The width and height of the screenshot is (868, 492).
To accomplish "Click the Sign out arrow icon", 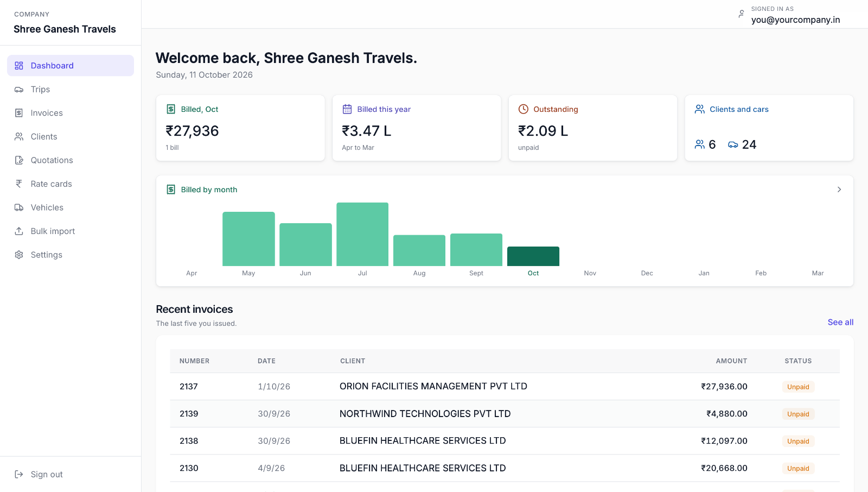I will (x=19, y=475).
